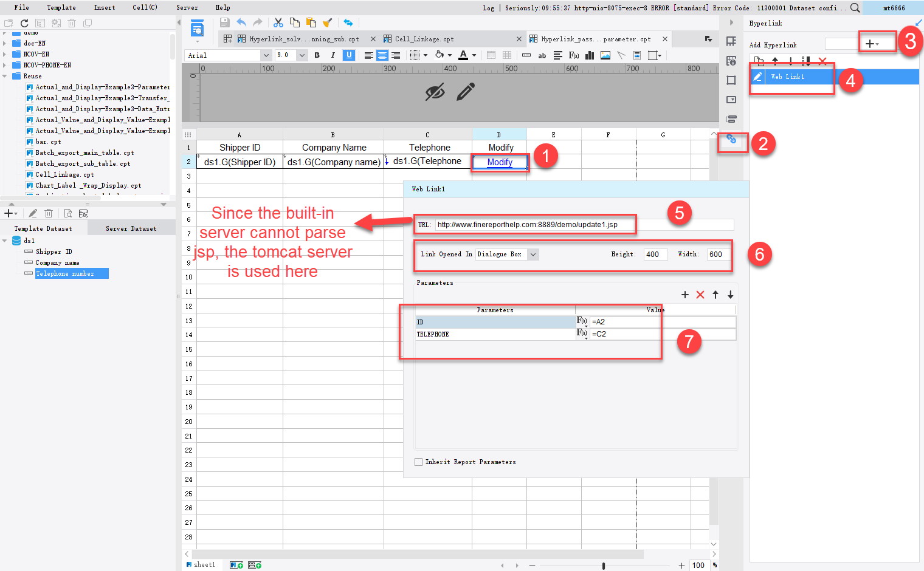Set center text alignment

point(382,55)
